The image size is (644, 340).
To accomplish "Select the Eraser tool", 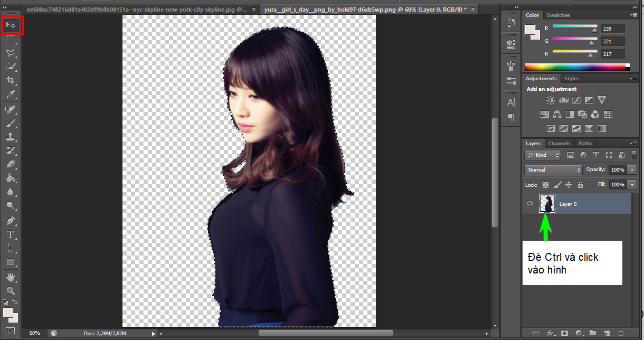I will (11, 164).
